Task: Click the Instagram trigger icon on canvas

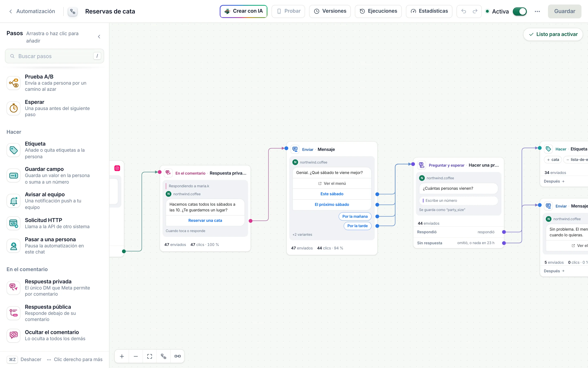Action: [117, 168]
